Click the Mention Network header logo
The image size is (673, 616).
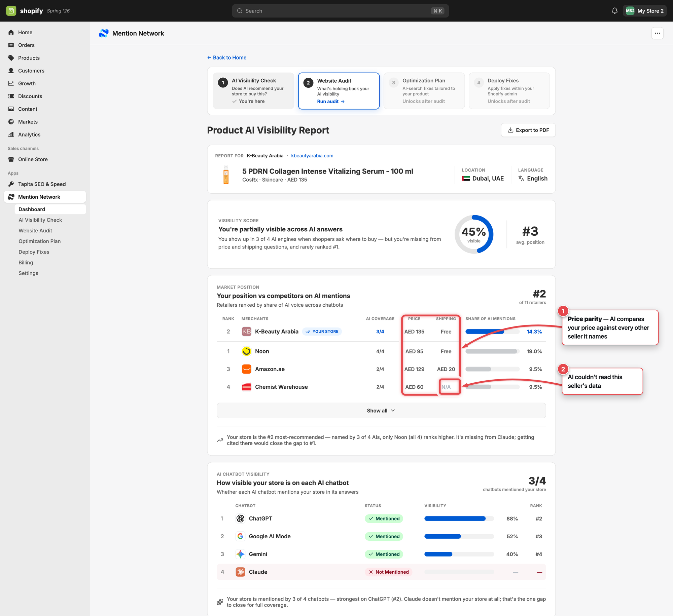coord(104,33)
